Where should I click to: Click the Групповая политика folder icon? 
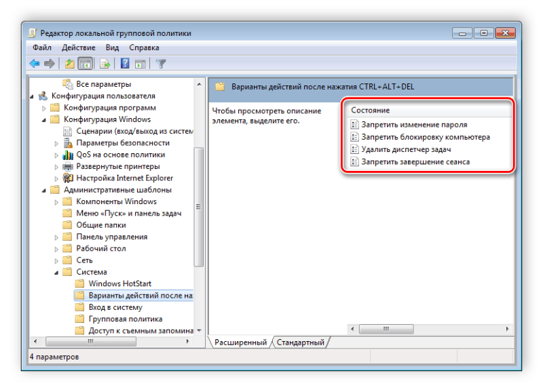pyautogui.click(x=80, y=319)
